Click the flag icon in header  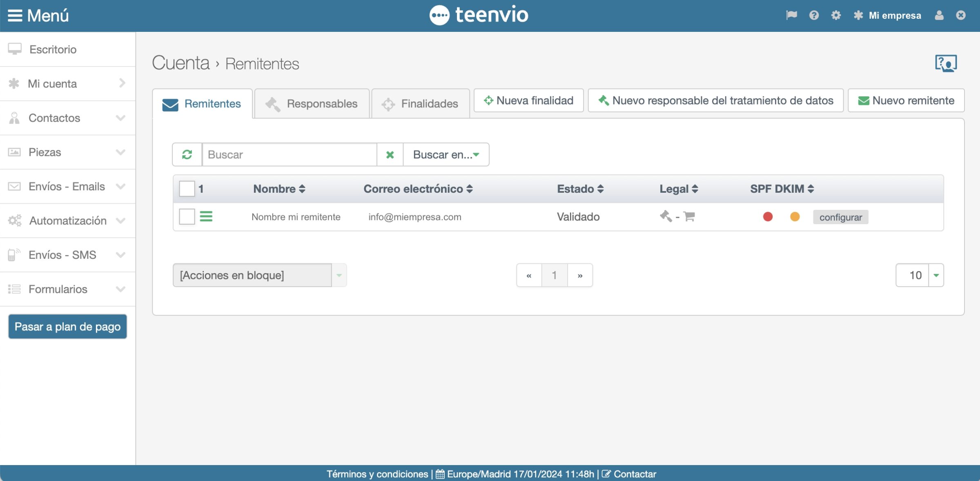(x=791, y=15)
